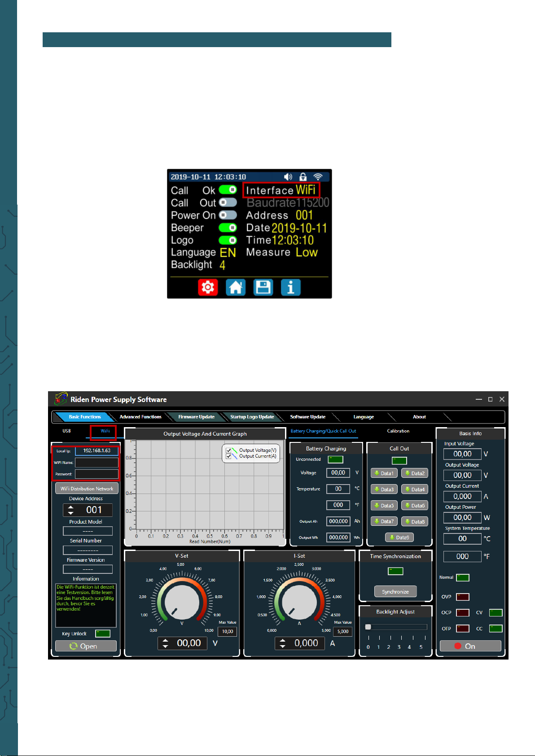Select Calibration tab
The height and width of the screenshot is (756, 535).
click(x=398, y=431)
